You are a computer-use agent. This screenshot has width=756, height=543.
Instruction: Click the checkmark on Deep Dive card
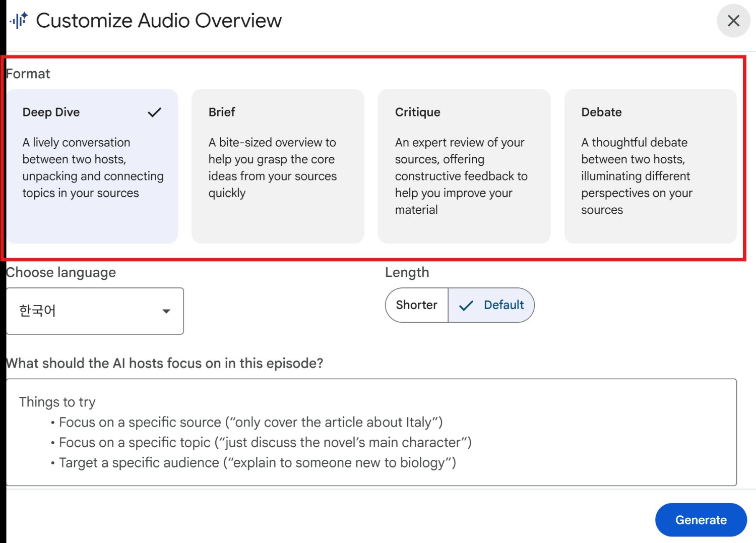(154, 112)
